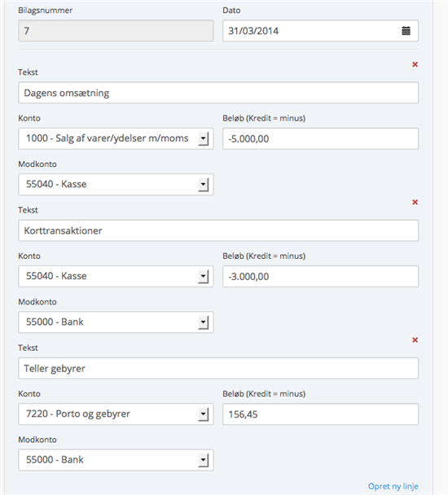Delete the Dagens omsætning line with red X
The height and width of the screenshot is (495, 448).
click(415, 64)
